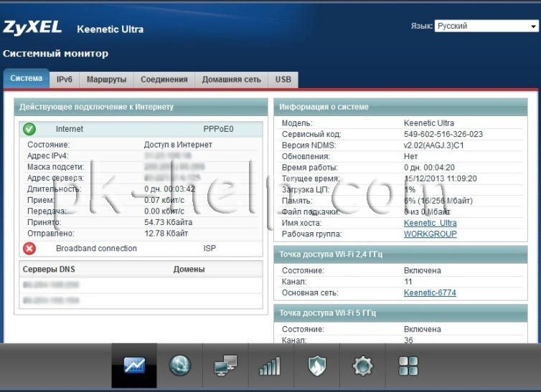541x392 pixels.
Task: Open the System monitor chart icon
Action: click(134, 365)
